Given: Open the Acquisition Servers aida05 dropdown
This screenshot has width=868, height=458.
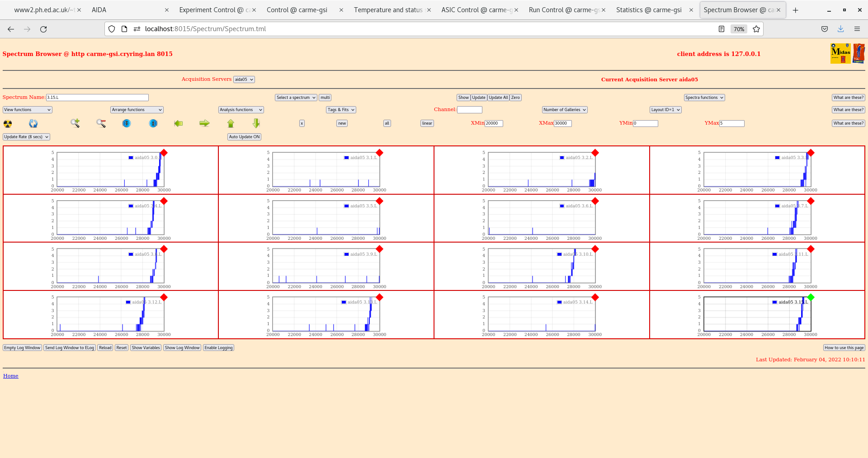Looking at the screenshot, I should click(x=244, y=79).
